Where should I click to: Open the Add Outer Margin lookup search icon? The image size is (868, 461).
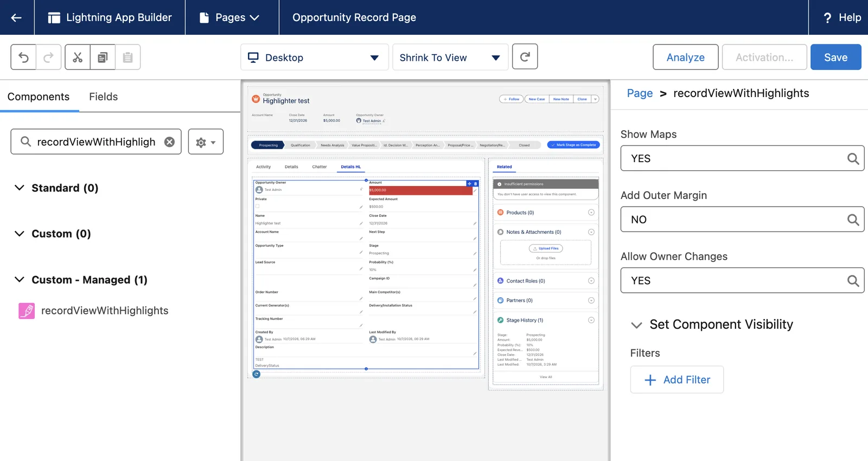pyautogui.click(x=853, y=220)
